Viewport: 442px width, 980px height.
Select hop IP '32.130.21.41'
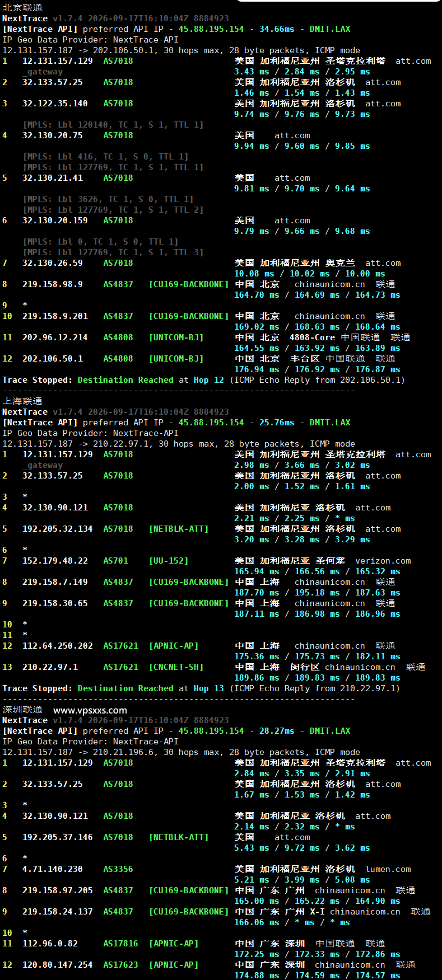[x=53, y=178]
